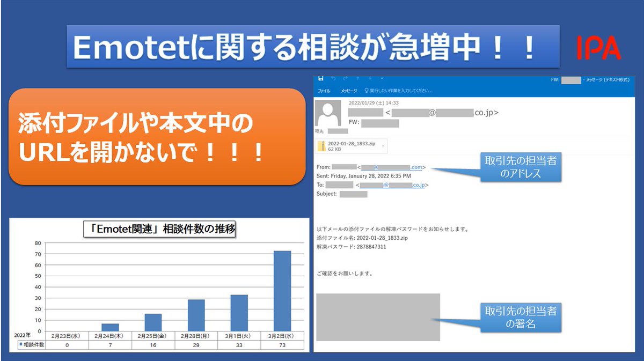Screen dimensions: 644x361
Task: Click the save icon in the mail window
Action: click(x=321, y=79)
